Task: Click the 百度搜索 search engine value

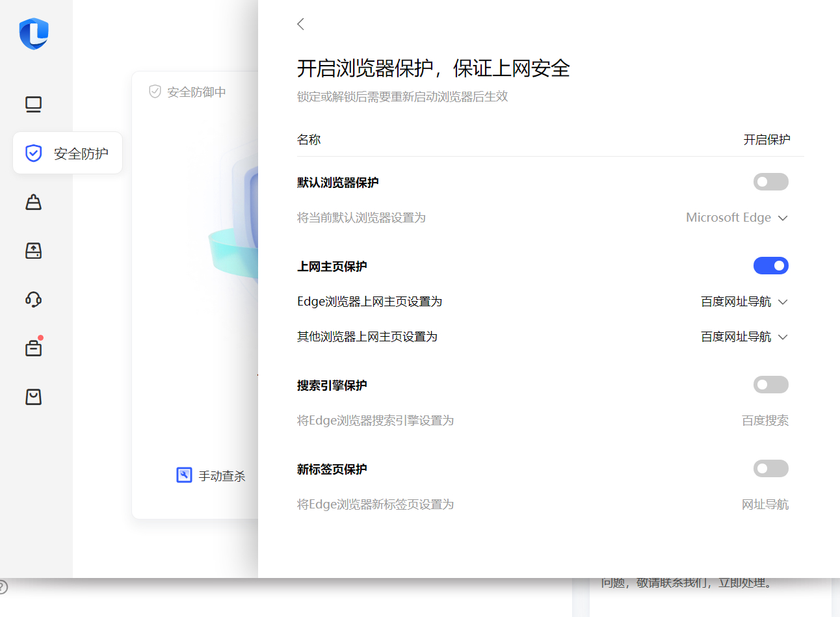Action: [765, 421]
